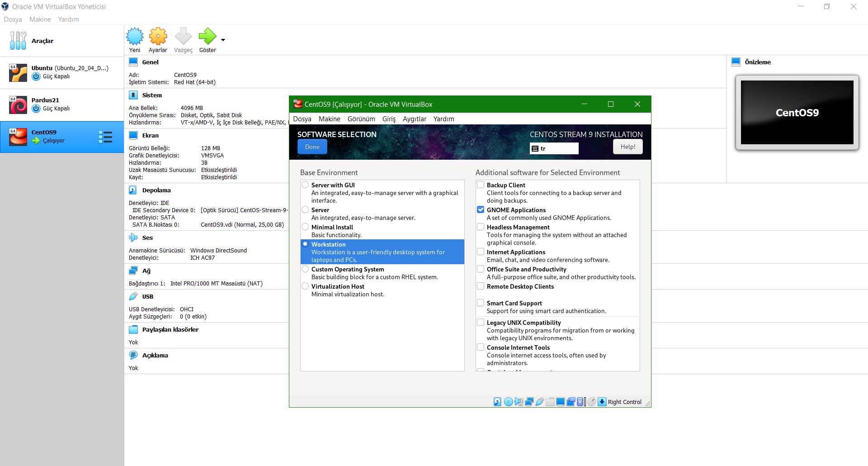Click the audio status icon in the VM status bar

point(519,402)
